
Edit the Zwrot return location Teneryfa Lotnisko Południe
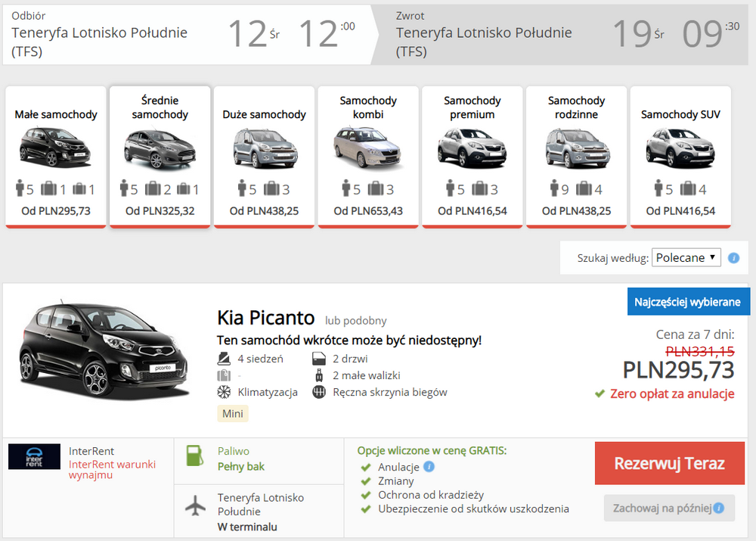tap(484, 42)
